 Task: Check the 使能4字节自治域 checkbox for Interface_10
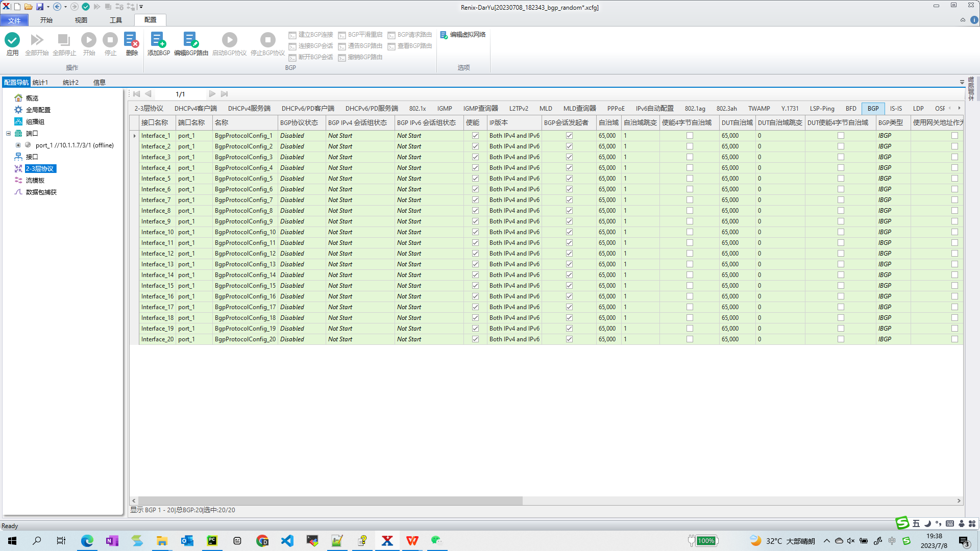690,232
